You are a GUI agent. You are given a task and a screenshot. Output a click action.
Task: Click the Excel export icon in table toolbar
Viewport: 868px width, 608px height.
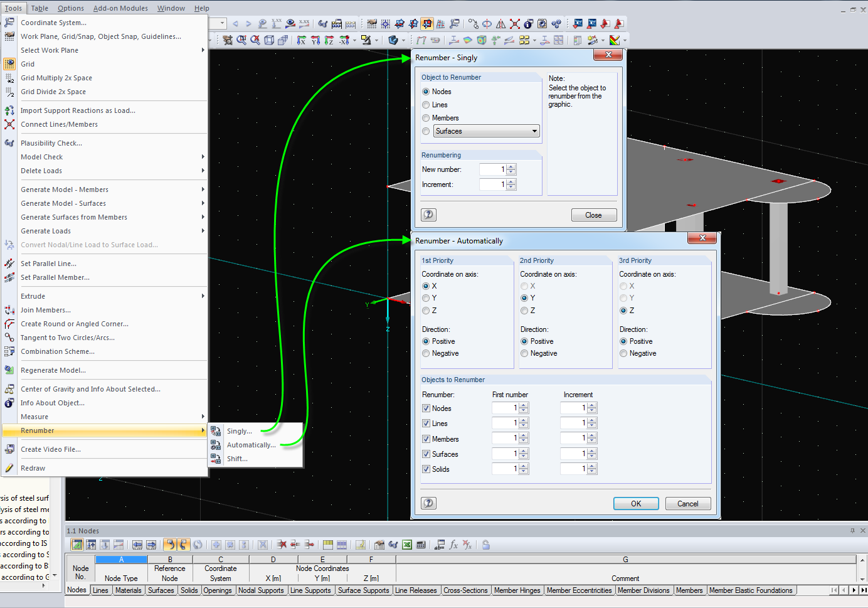point(407,545)
